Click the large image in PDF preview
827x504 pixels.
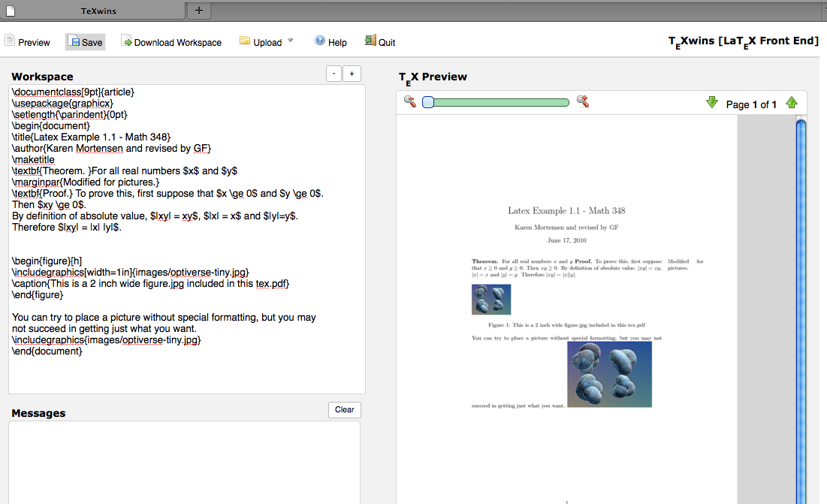(609, 374)
